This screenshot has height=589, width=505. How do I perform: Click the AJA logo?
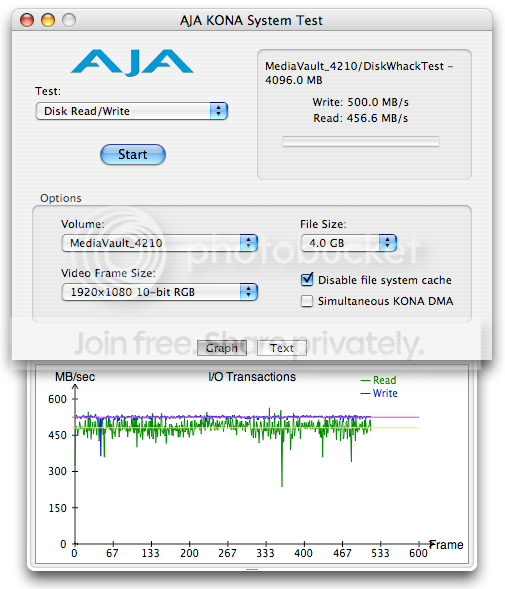point(132,62)
